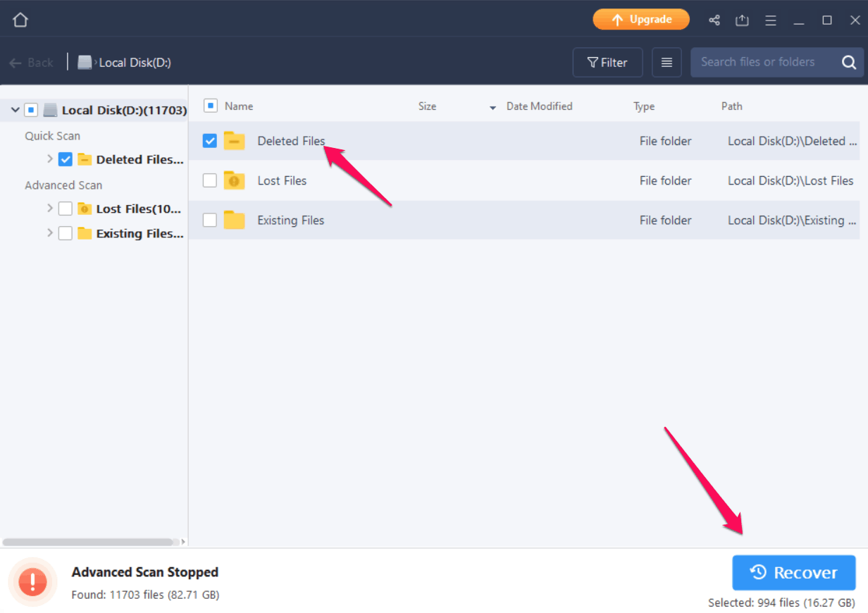
Task: Sort by the Name column header
Action: 239,106
